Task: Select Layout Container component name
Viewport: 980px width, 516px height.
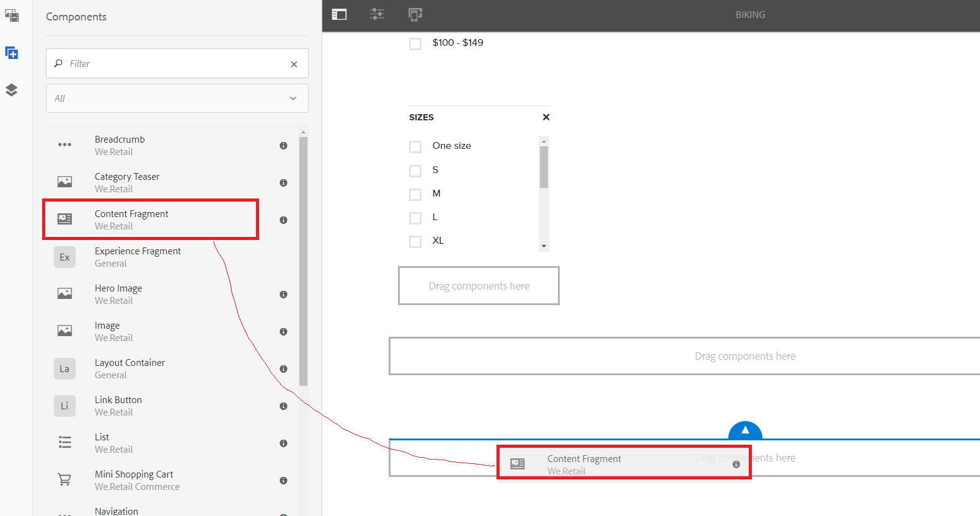Action: 130,363
